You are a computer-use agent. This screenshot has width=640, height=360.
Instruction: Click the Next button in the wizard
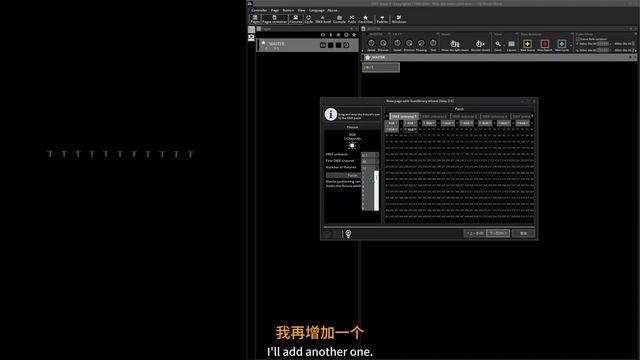(x=498, y=233)
